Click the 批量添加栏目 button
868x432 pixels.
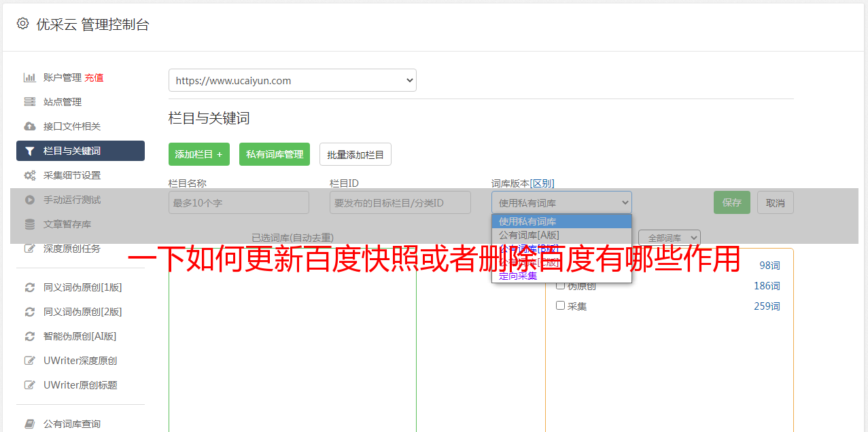tap(355, 154)
